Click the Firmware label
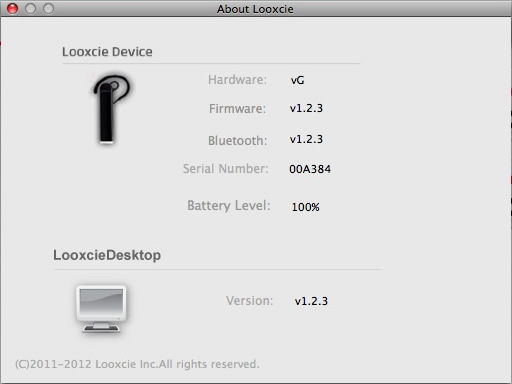 tap(237, 109)
